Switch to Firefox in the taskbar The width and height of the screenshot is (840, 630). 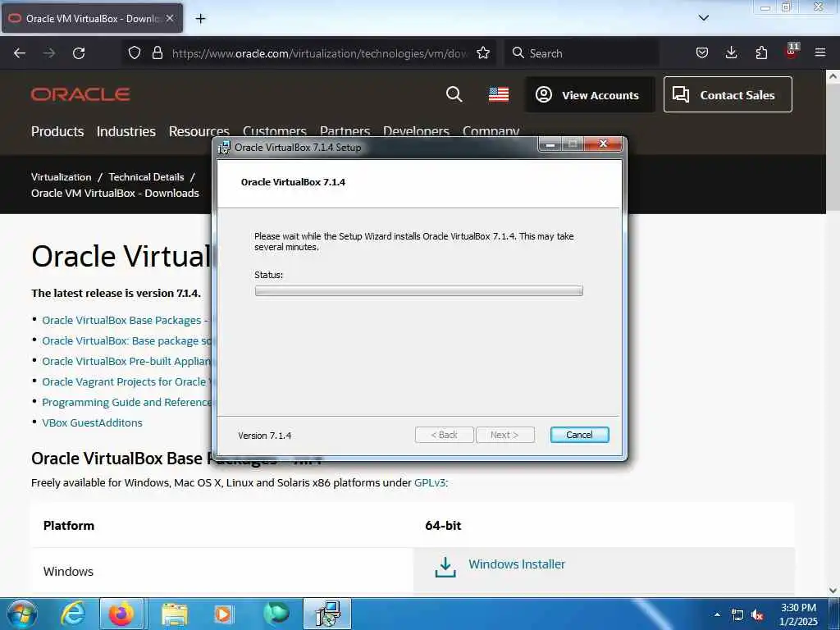121,614
